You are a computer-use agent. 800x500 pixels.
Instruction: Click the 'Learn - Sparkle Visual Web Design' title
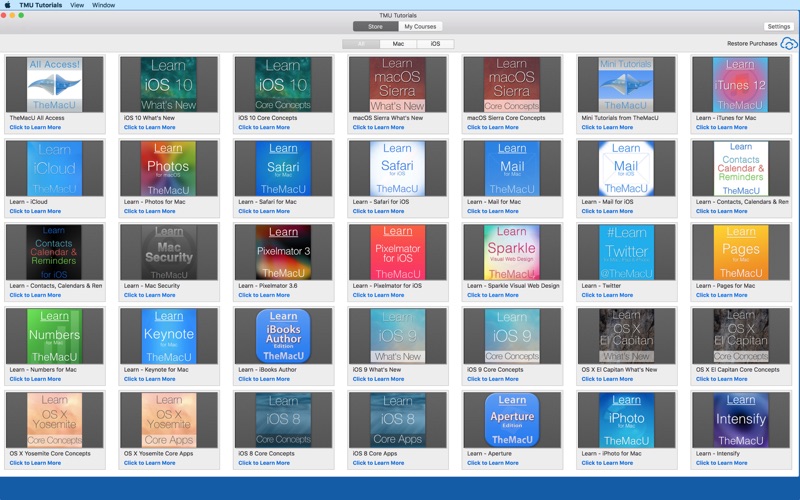click(513, 286)
